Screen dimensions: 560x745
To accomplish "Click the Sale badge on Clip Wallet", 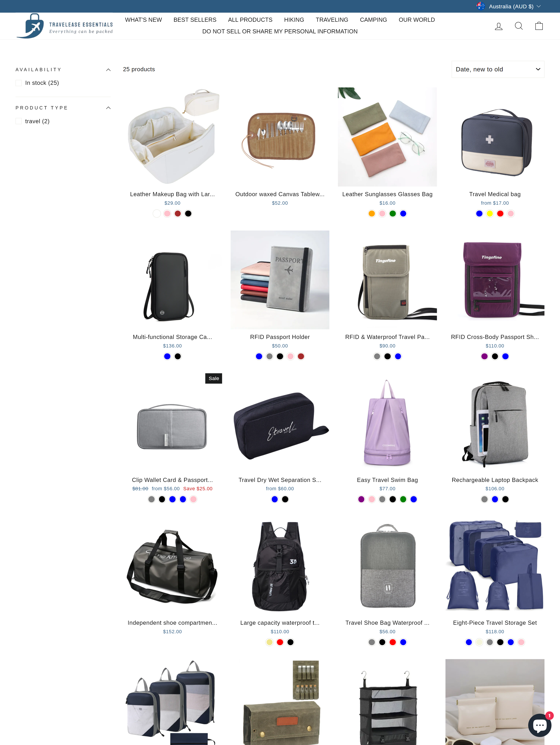I will pyautogui.click(x=214, y=378).
